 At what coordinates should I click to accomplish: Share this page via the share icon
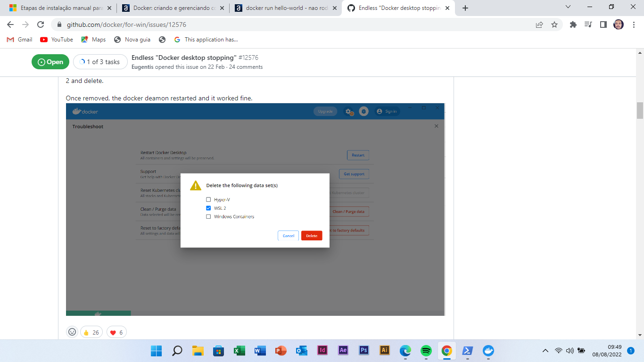(539, 25)
